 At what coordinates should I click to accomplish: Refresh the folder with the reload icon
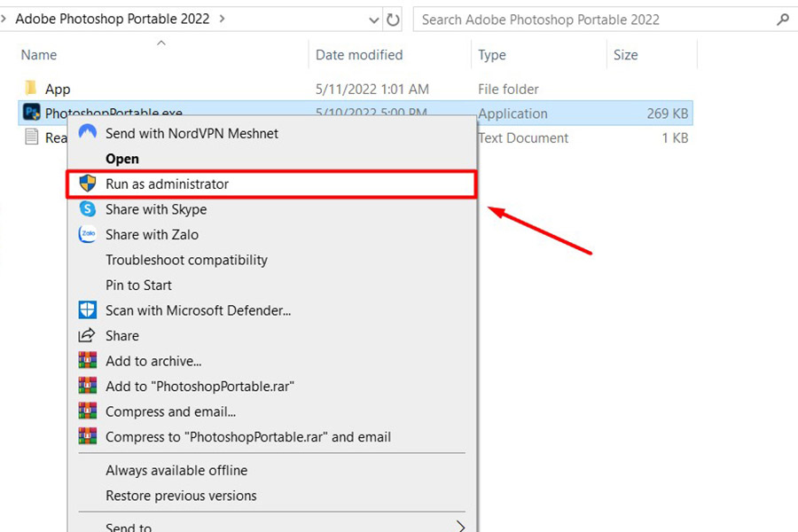coord(393,20)
